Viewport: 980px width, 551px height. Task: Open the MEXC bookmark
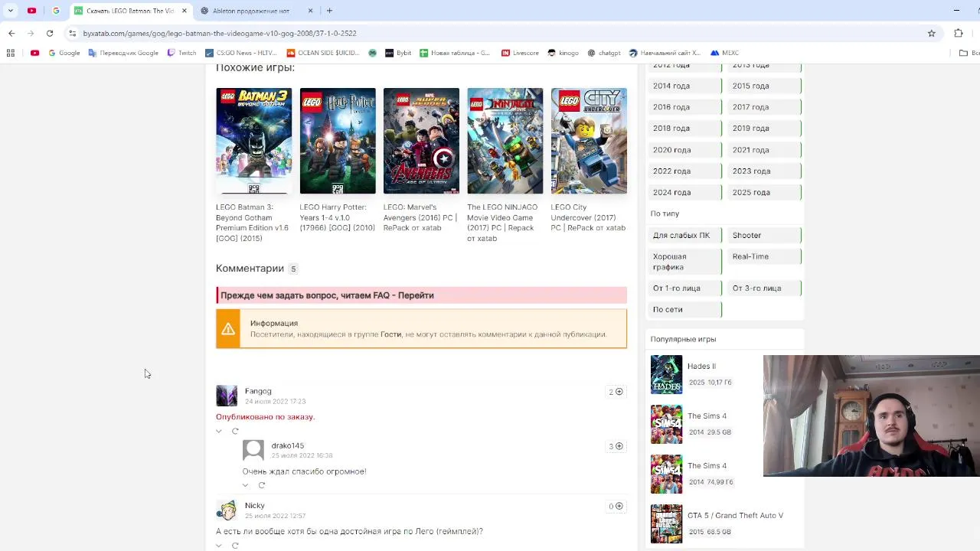725,53
